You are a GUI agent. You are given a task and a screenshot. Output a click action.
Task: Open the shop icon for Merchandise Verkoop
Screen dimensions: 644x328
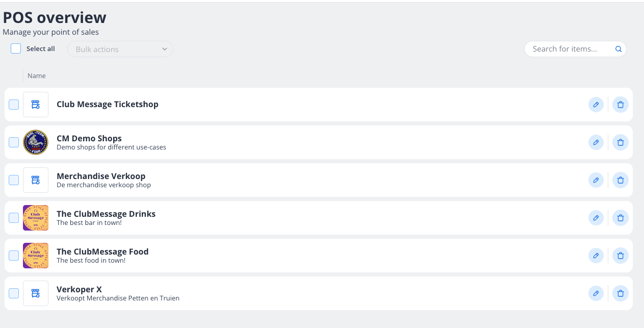tap(35, 180)
